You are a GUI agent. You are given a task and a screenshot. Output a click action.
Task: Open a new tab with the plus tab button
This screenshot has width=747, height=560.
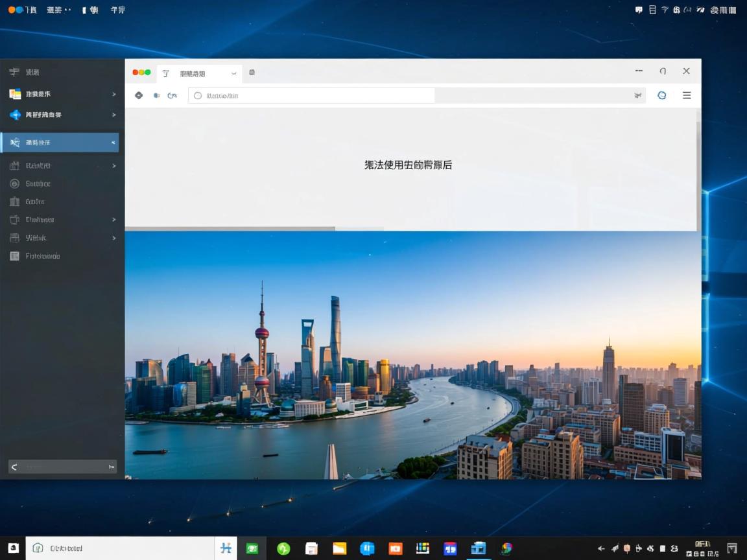point(252,73)
